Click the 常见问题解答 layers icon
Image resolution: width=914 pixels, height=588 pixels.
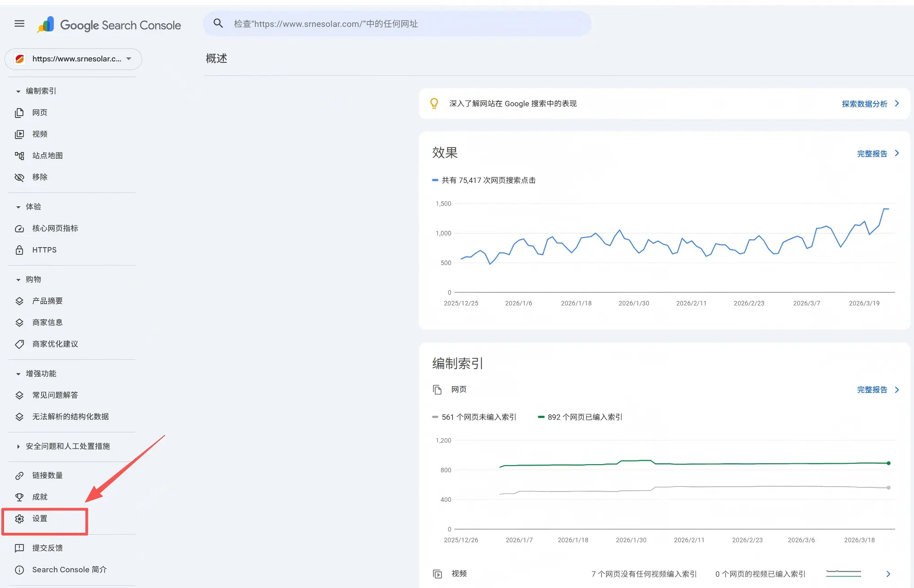[19, 395]
